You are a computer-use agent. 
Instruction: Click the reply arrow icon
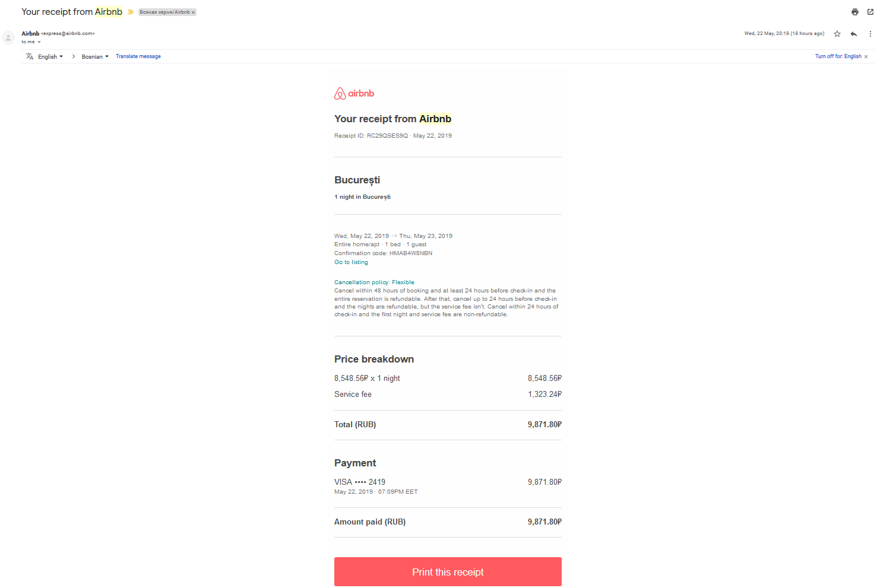point(854,34)
